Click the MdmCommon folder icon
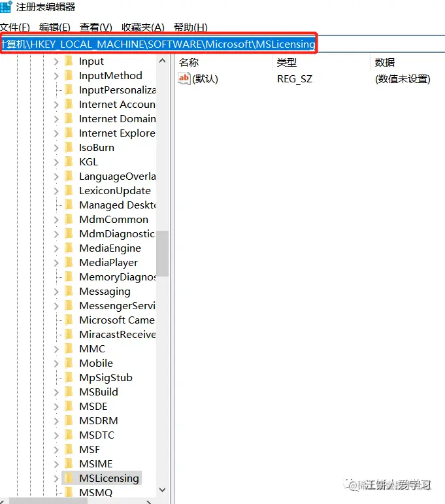This screenshot has width=445, height=504. (69, 219)
